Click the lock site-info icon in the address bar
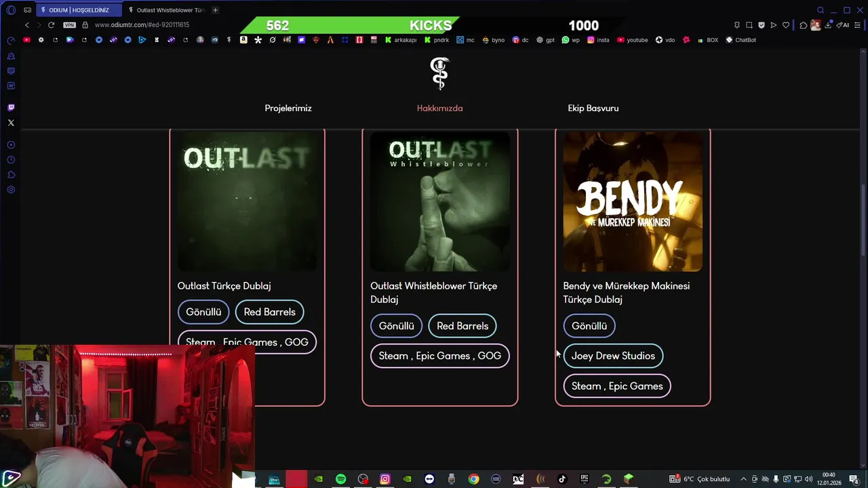The width and height of the screenshot is (868, 488). click(85, 25)
